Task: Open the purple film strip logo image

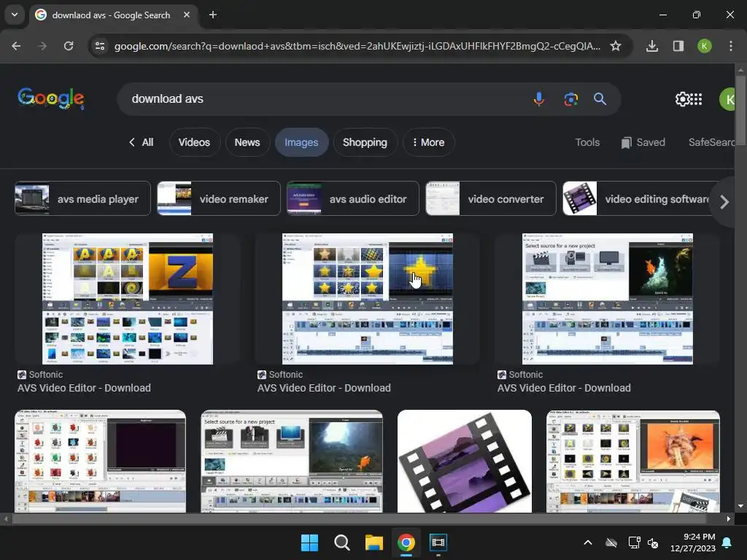Action: coord(465,461)
